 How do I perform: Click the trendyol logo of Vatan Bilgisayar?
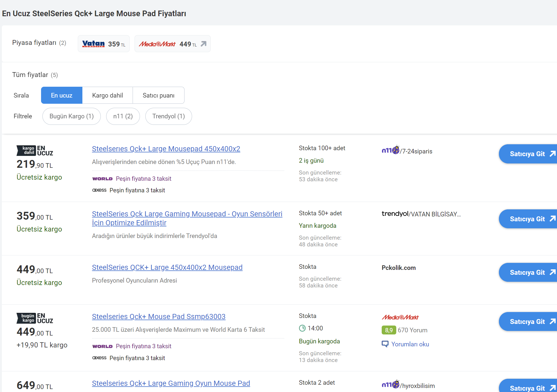(x=395, y=214)
